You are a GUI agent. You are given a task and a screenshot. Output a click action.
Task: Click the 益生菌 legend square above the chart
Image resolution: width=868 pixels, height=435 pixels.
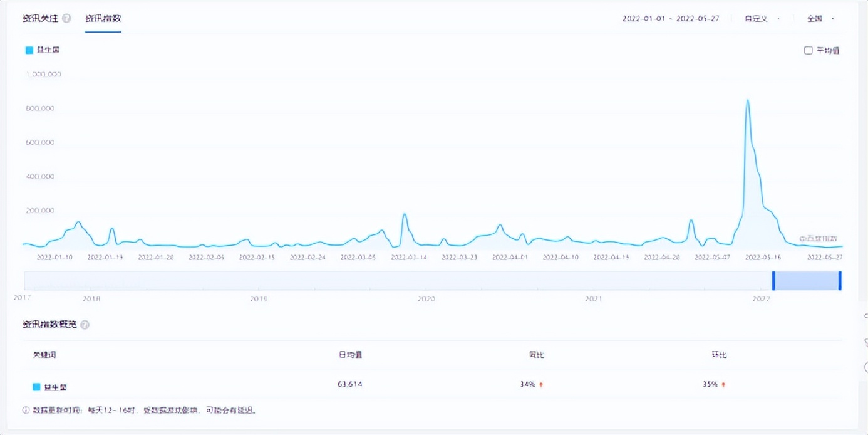pyautogui.click(x=29, y=50)
